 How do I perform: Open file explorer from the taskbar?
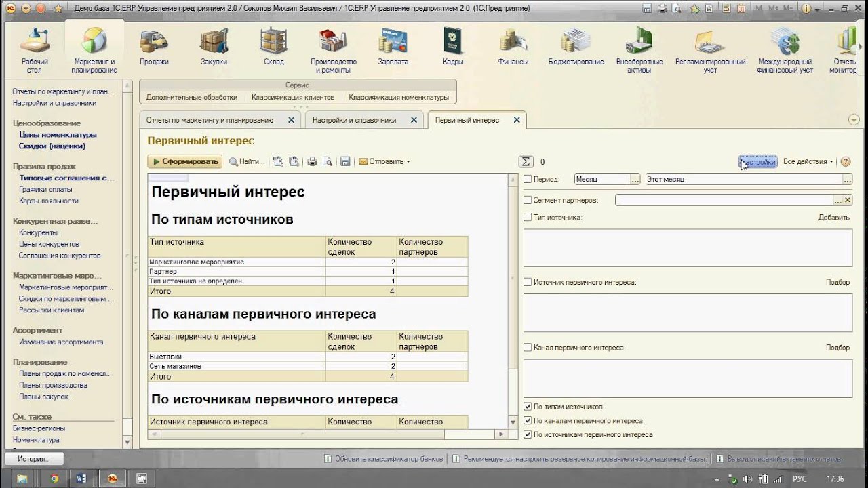(23, 479)
